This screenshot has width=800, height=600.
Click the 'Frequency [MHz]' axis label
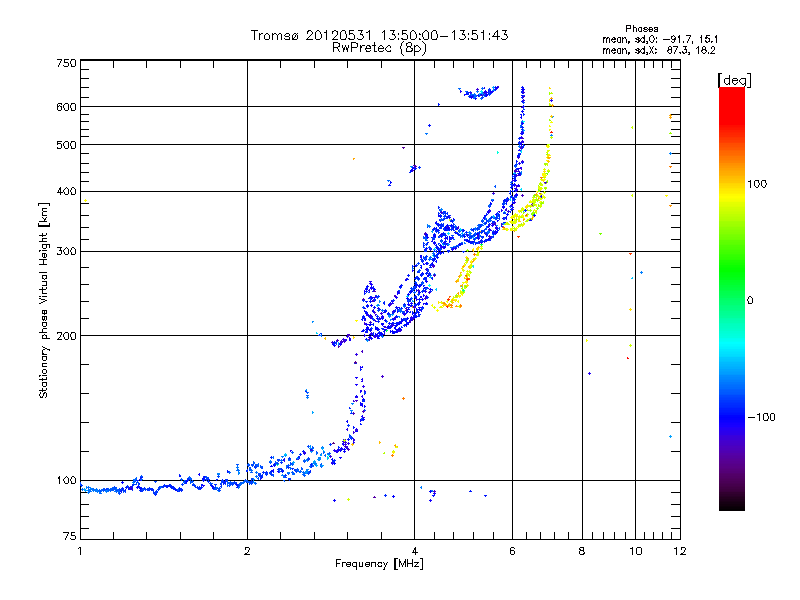point(379,564)
